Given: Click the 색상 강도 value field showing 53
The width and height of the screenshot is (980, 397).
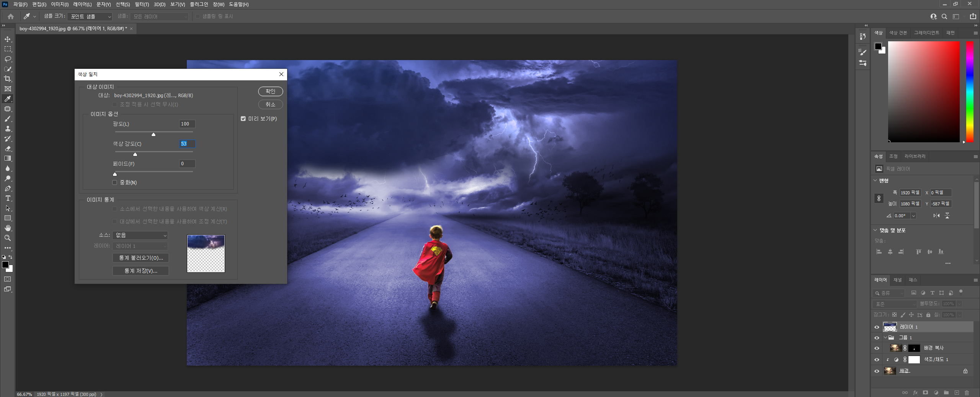Looking at the screenshot, I should click(187, 144).
